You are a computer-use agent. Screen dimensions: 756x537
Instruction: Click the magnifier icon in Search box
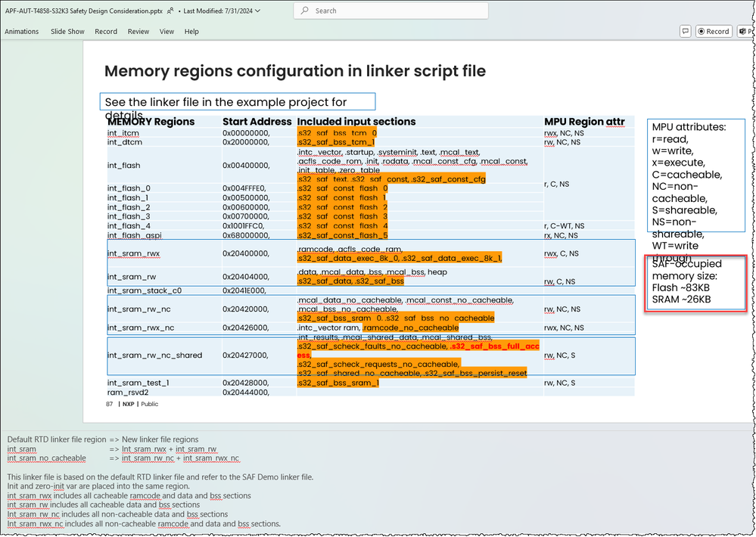coord(305,11)
